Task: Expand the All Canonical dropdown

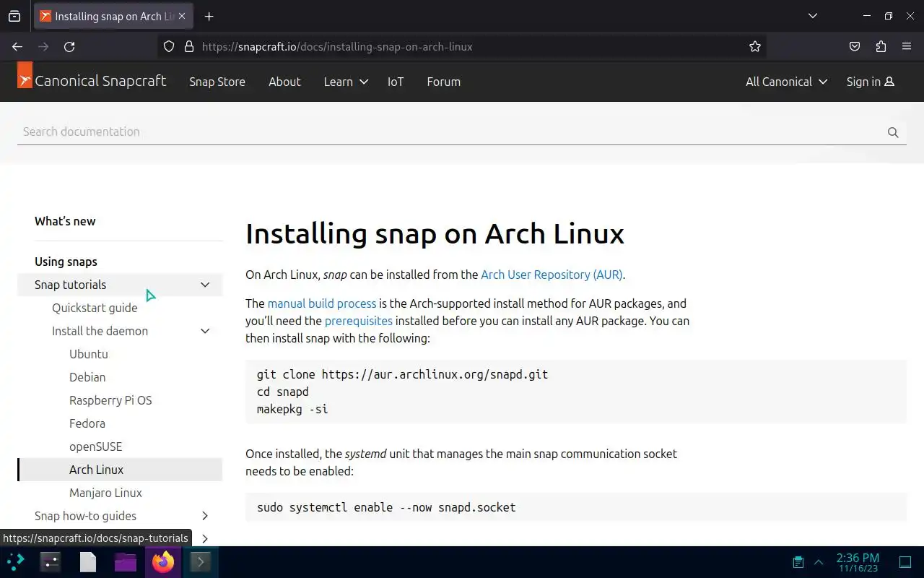Action: pos(786,82)
